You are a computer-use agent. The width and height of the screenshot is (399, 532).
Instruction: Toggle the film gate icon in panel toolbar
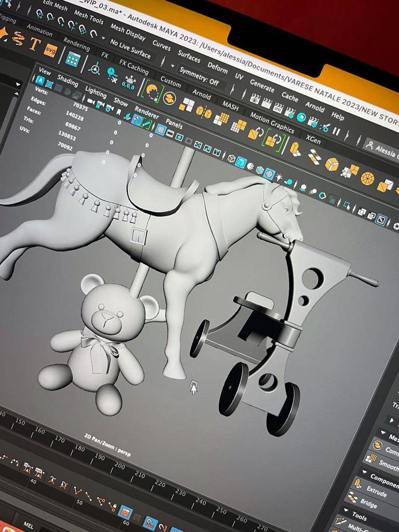coord(170,134)
